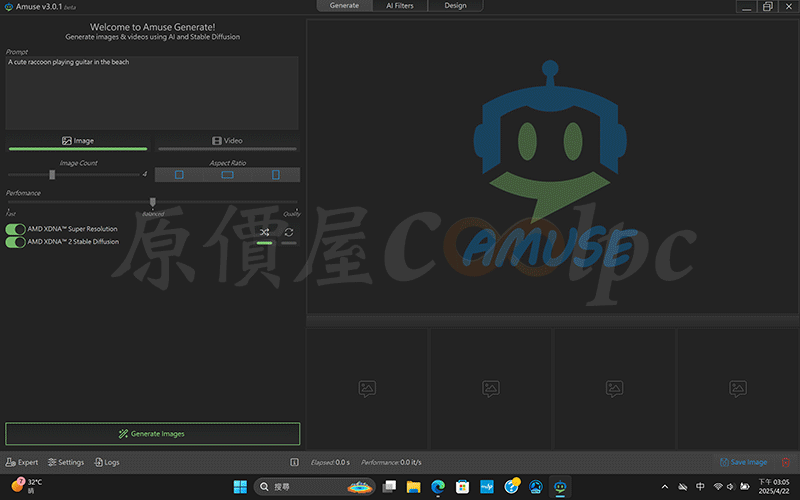Click the Amuse robot taskbar icon
This screenshot has width=800, height=500.
[560, 487]
